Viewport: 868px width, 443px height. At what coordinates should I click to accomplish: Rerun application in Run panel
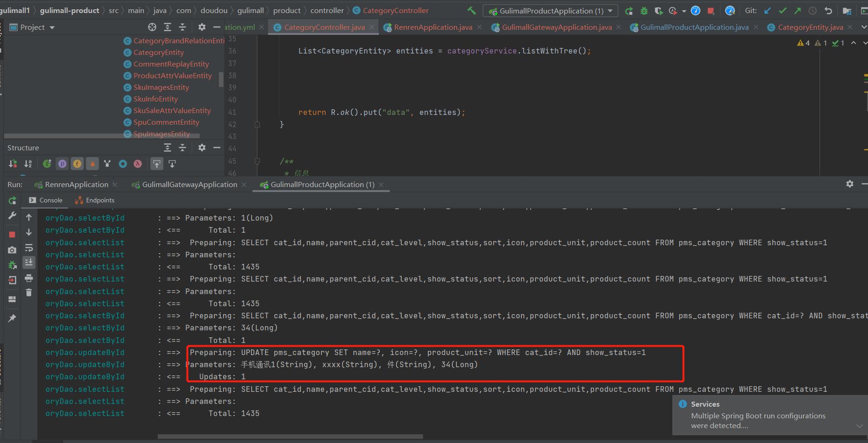coord(12,201)
